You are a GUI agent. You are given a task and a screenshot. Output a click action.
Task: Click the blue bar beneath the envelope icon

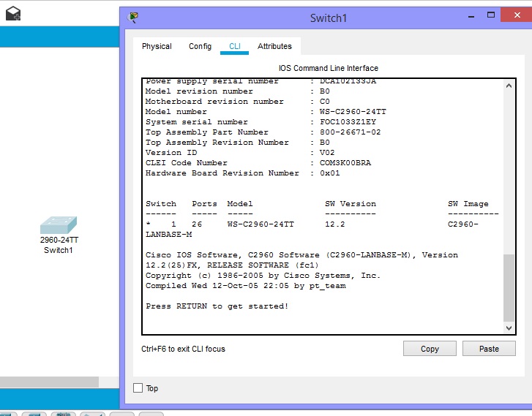[59, 37]
